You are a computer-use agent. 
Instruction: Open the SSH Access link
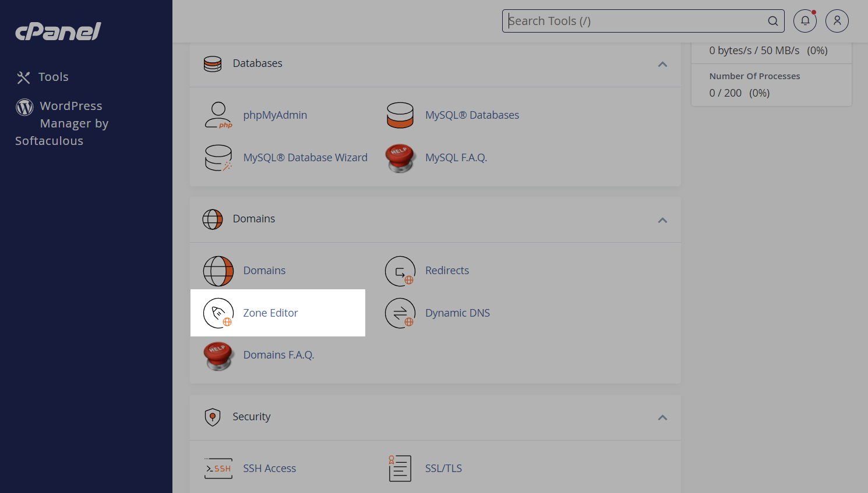[x=269, y=468]
